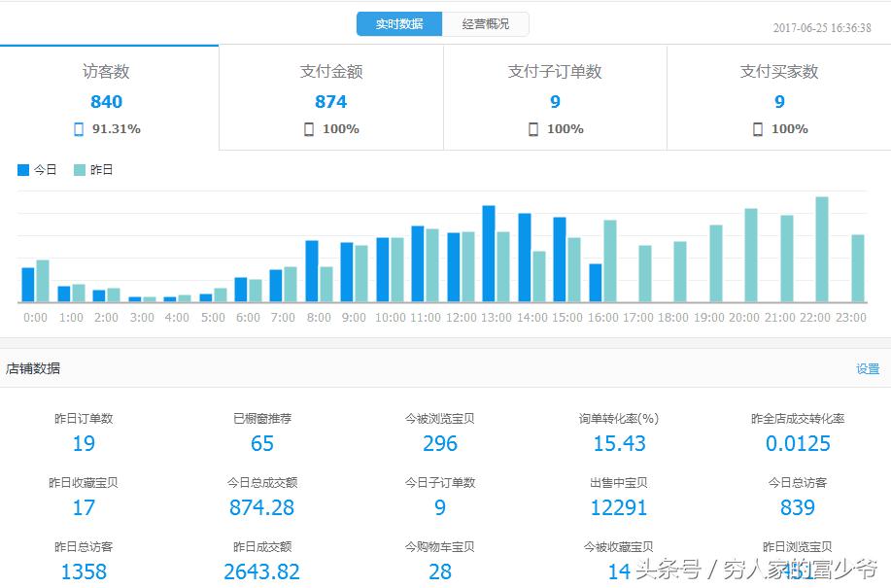
Task: Click 出售中宝贝 count 12291
Action: [x=619, y=506]
